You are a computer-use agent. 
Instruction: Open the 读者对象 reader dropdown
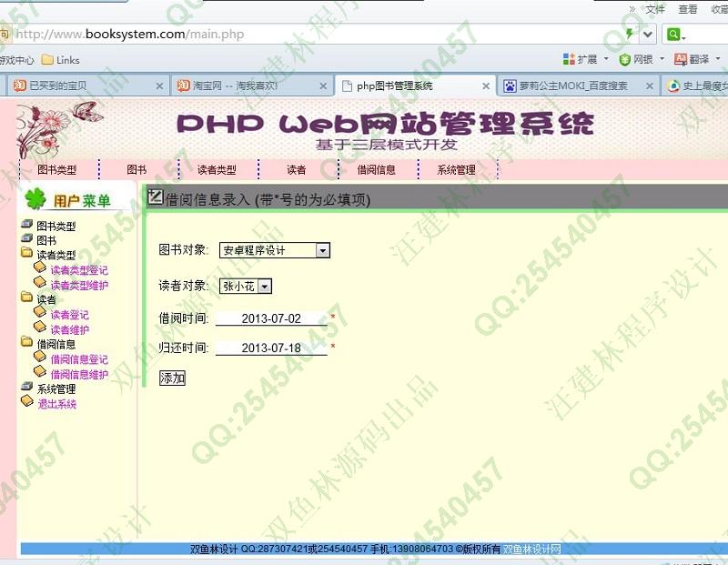265,286
